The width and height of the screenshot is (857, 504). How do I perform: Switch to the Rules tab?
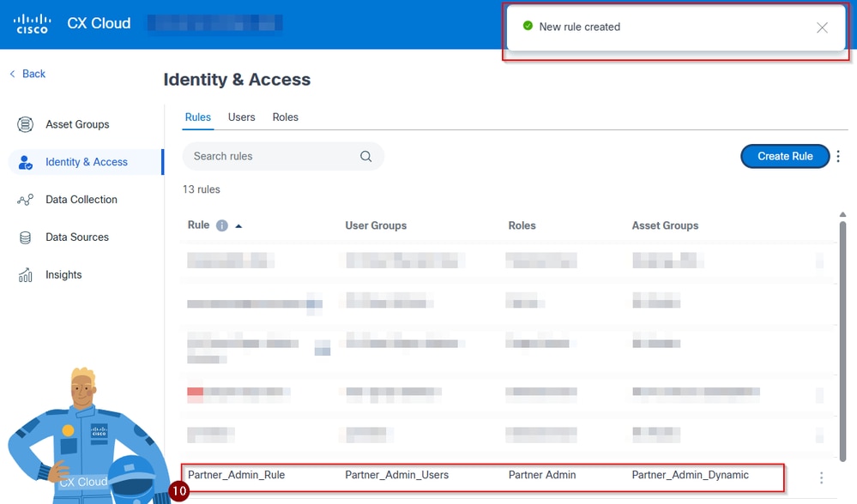coord(198,117)
